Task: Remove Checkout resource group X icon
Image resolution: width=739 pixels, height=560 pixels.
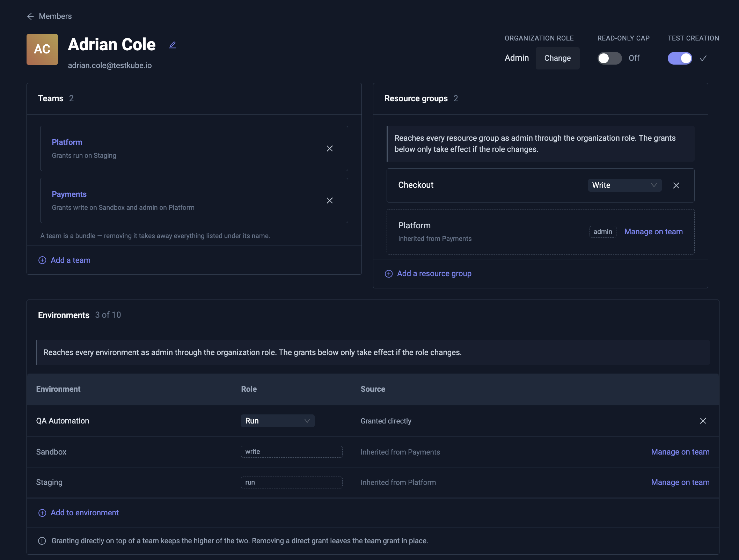Action: click(676, 185)
